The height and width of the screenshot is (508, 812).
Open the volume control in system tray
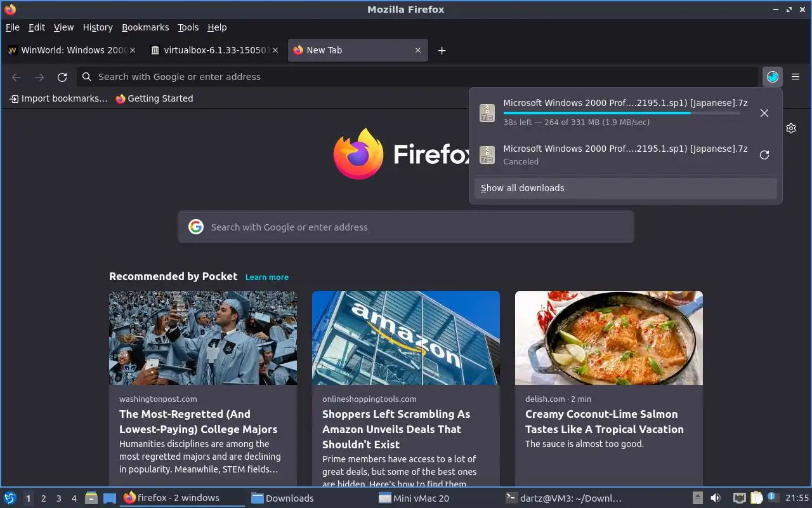tap(716, 498)
